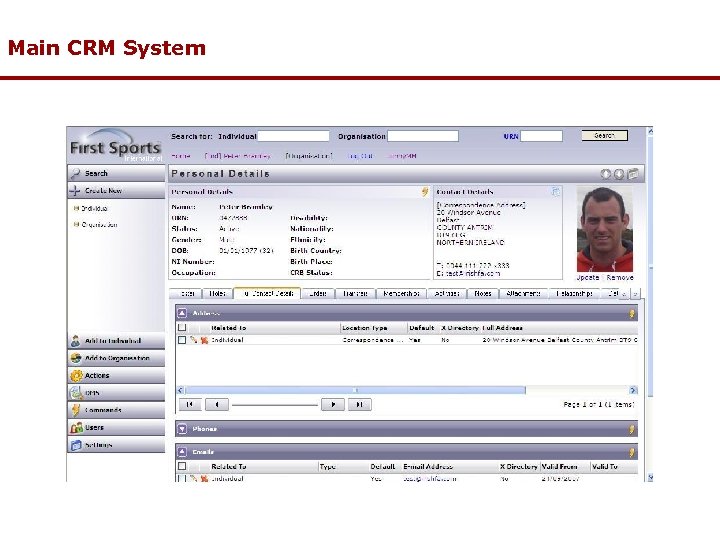Tick the select-all checkbox in Address table header
Image resolution: width=720 pixels, height=540 pixels.
point(182,327)
